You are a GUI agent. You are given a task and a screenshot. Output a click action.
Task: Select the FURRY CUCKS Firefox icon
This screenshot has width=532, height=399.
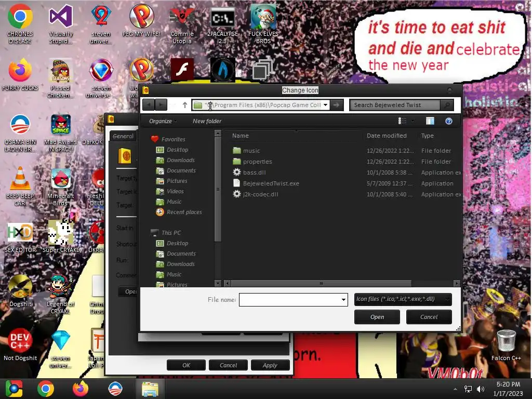pos(20,75)
